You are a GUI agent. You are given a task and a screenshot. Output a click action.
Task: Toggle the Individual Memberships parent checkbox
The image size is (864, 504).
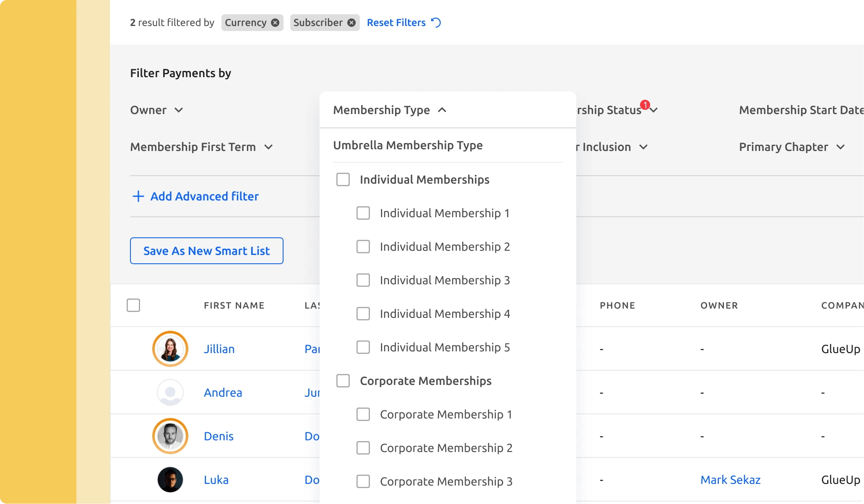pos(343,179)
